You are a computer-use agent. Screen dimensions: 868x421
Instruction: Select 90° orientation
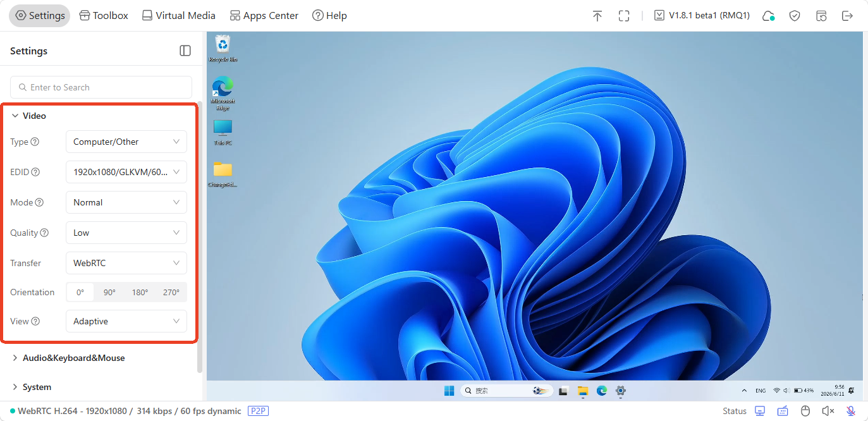pos(109,292)
